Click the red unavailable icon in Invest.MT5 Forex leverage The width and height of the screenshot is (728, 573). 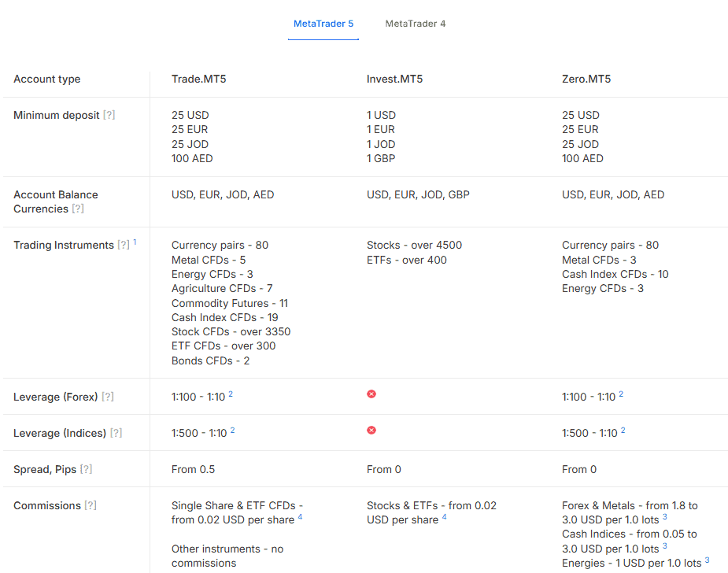[x=371, y=394]
